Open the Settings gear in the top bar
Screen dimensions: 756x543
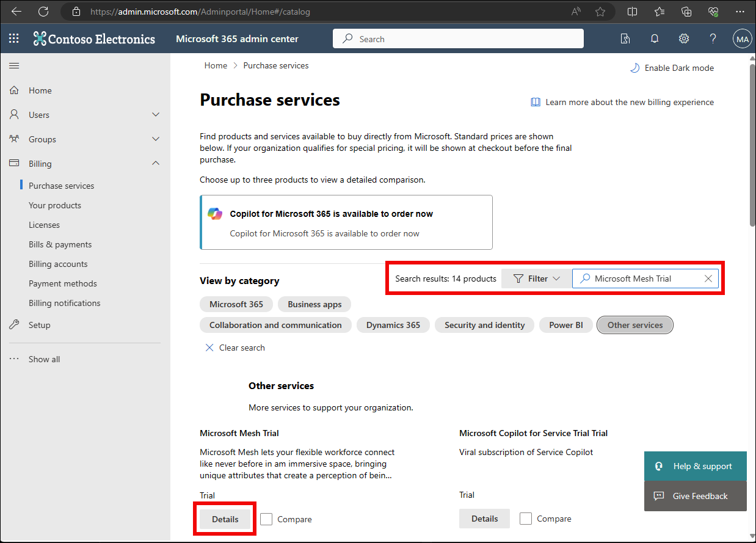click(x=683, y=38)
